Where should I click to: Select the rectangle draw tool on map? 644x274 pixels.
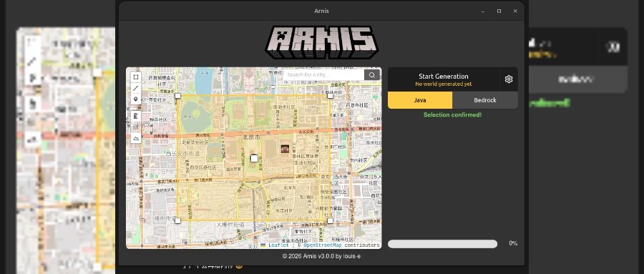click(x=135, y=77)
